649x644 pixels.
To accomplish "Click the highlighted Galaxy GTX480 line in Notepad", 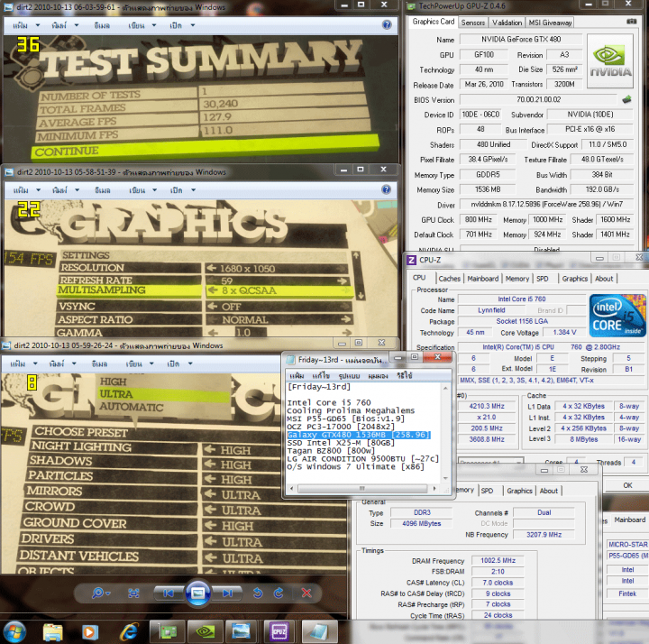I will click(359, 435).
